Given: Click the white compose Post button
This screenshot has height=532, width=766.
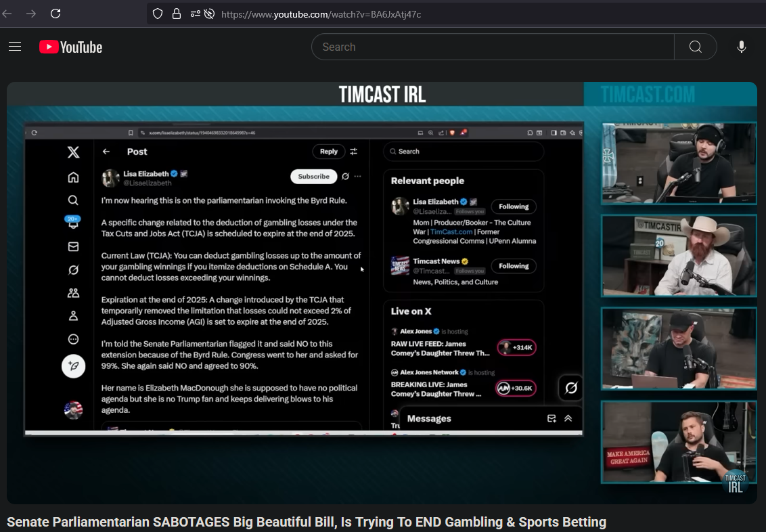Looking at the screenshot, I should click(73, 366).
